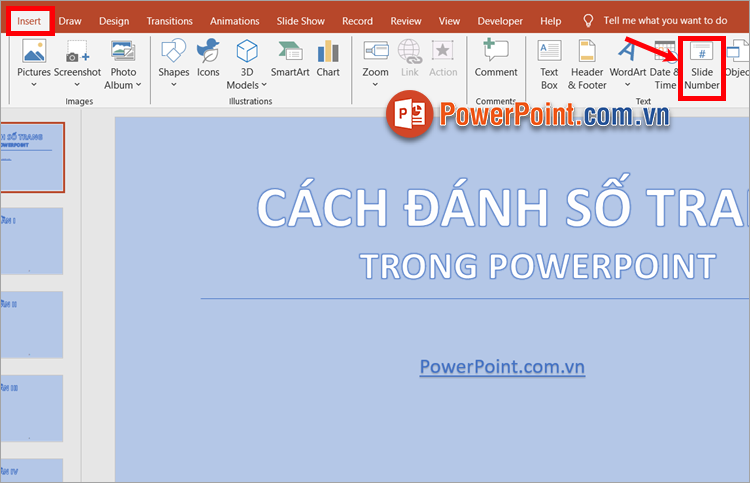
Task: Switch to the Draw tab
Action: pos(70,21)
